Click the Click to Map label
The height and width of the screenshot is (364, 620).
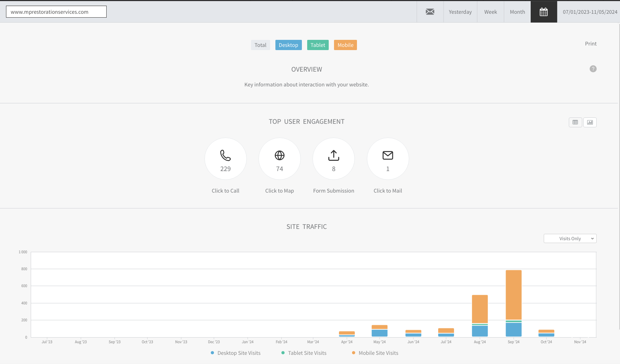[x=280, y=191]
